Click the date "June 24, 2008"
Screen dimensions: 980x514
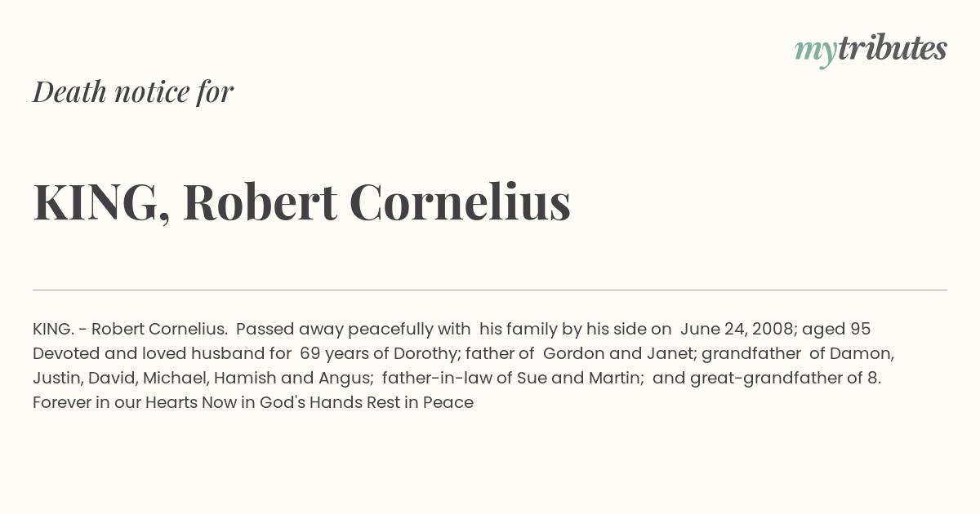tap(737, 330)
